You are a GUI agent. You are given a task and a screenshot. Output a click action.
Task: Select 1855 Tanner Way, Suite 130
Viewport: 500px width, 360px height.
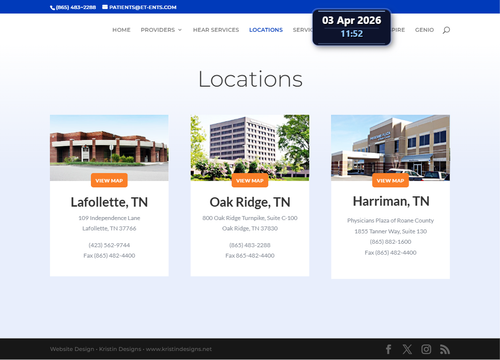click(390, 231)
